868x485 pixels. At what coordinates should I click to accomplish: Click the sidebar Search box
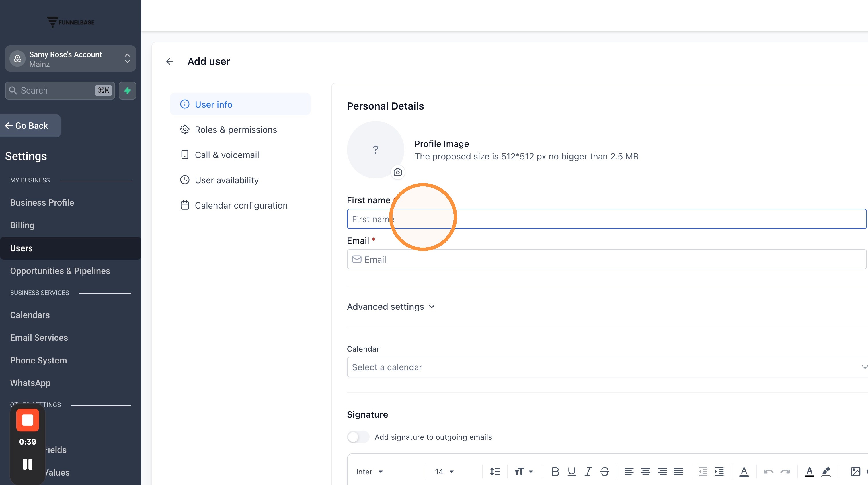[60, 90]
